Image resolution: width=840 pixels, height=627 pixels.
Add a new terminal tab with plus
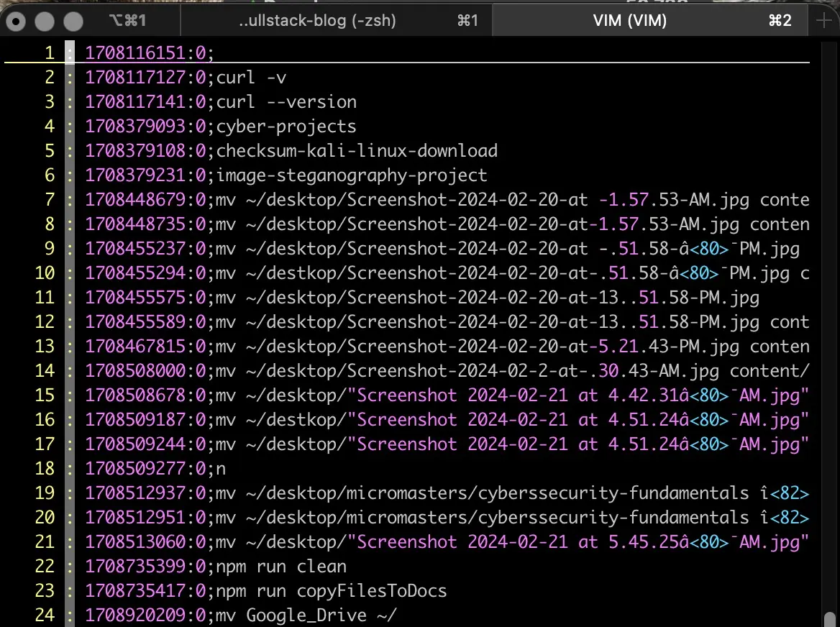[823, 20]
